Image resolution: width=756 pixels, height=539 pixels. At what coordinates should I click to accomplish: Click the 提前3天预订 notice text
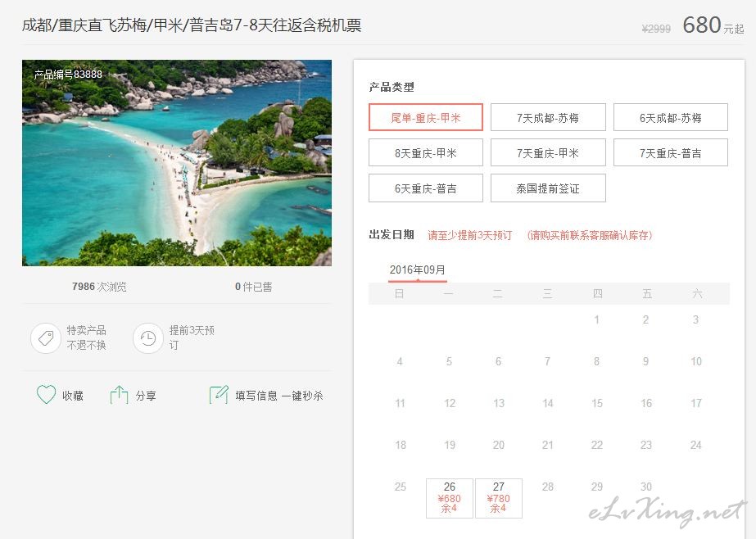[x=192, y=337]
